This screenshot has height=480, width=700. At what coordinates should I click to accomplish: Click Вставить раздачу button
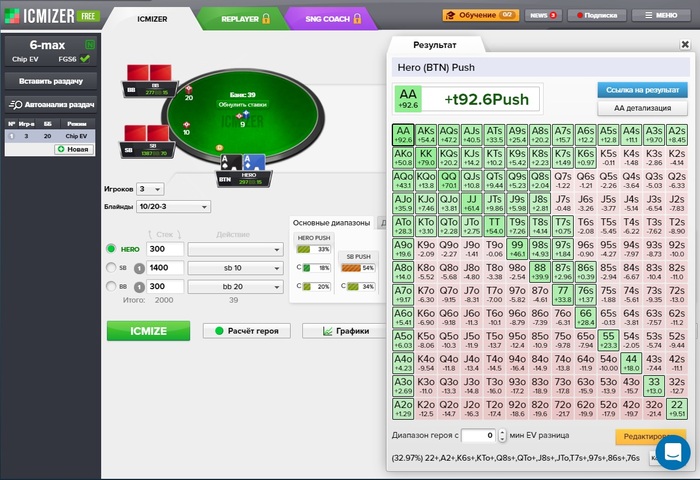point(51,81)
